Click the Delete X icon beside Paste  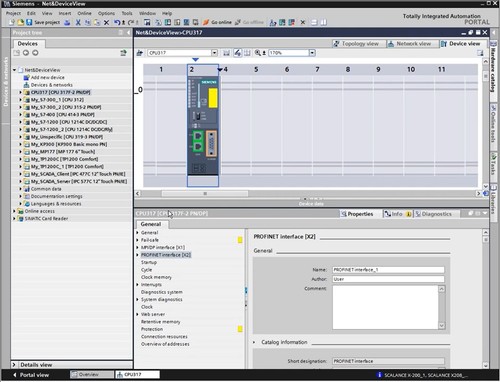tap(106, 22)
